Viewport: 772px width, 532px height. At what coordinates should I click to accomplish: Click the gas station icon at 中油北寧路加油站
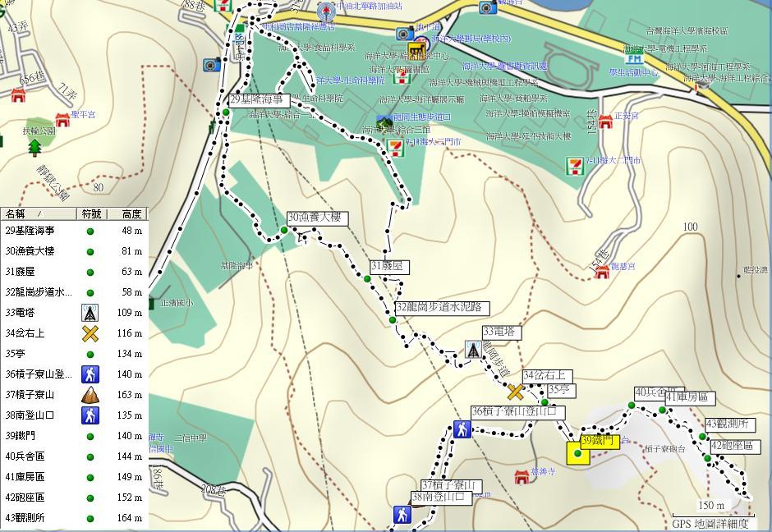pyautogui.click(x=326, y=10)
